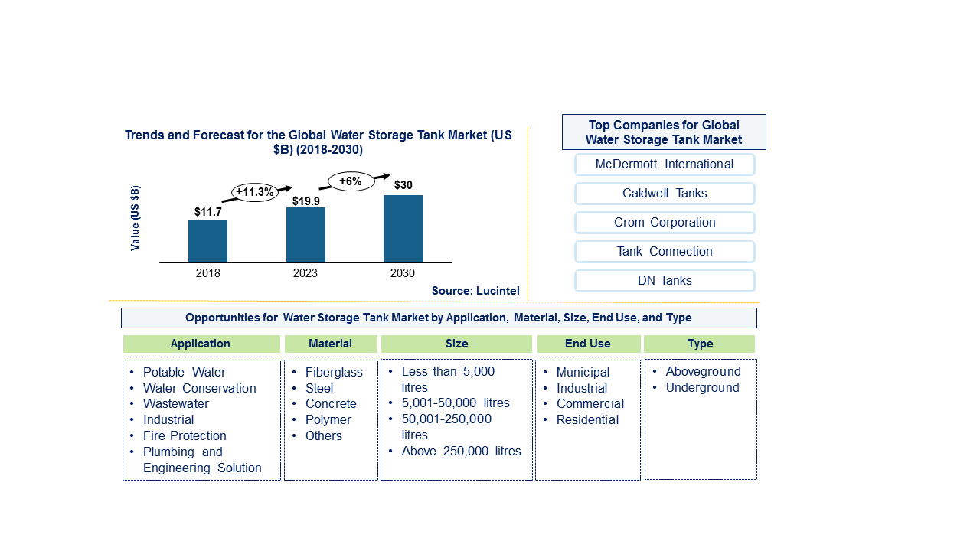
Task: Select the Residential end use item
Action: tap(587, 420)
